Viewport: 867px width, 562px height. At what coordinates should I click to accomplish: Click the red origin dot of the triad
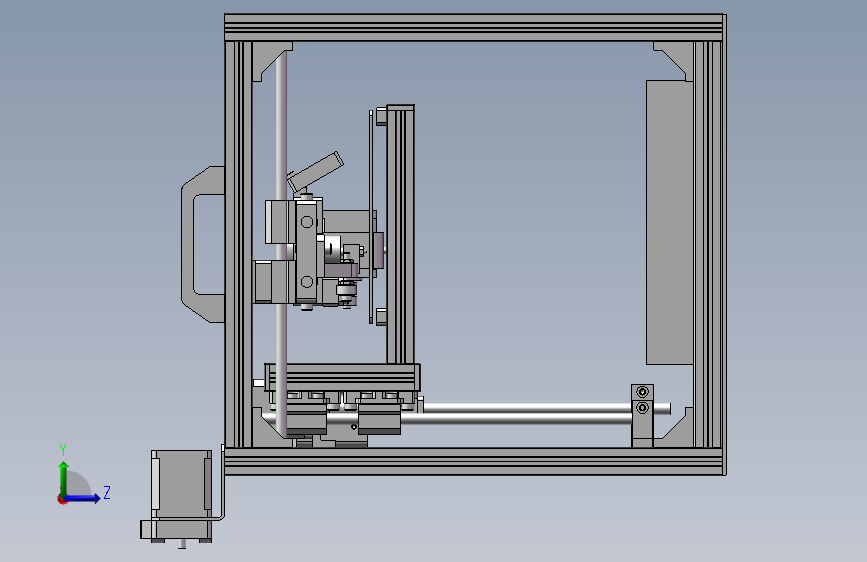tap(62, 499)
